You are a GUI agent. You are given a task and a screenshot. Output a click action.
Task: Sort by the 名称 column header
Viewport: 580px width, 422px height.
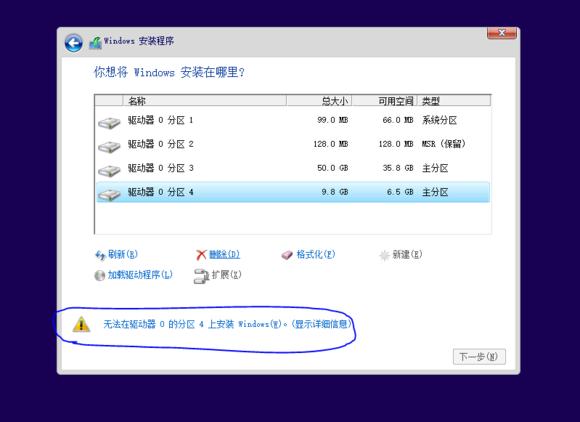click(x=205, y=101)
